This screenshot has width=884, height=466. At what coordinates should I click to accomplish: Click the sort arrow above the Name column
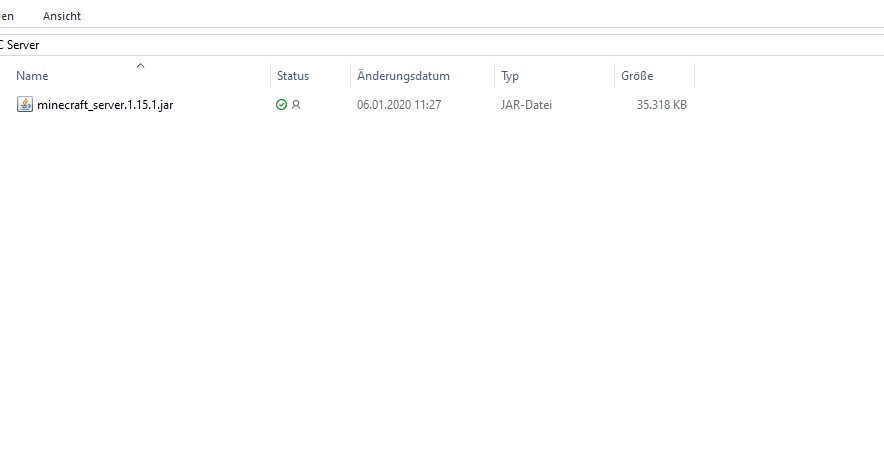140,66
